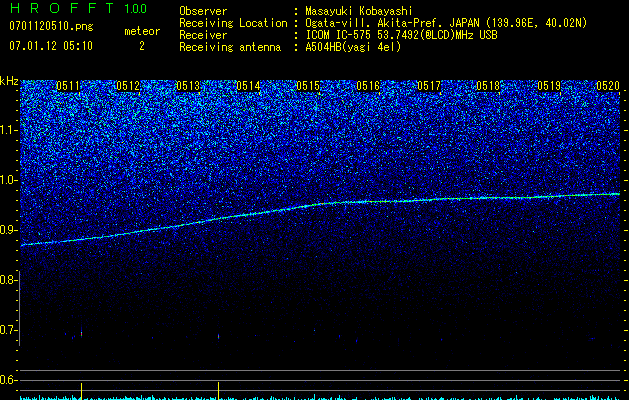629x400 pixels.
Task: Click the 0514 time marker
Action: (x=248, y=86)
